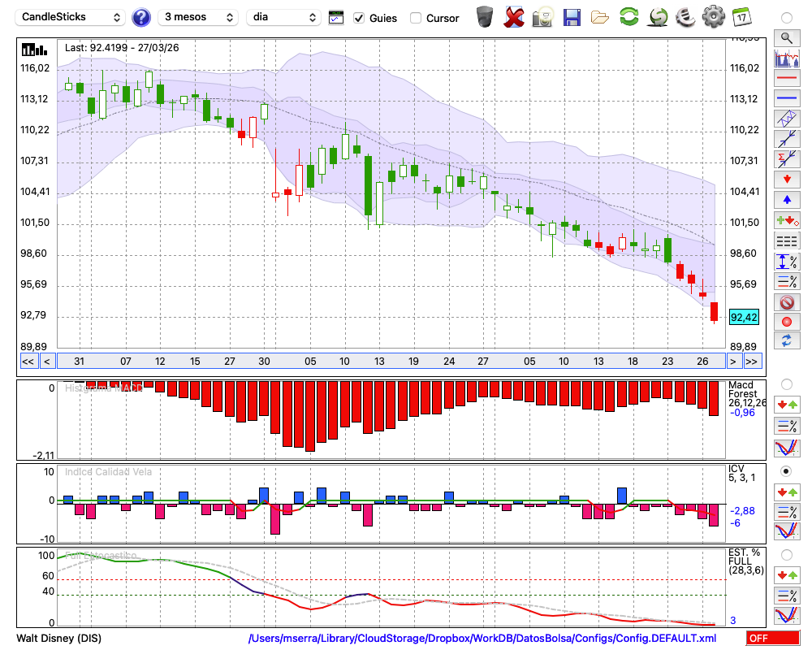
Task: Open the CandleSticks chart type dropdown
Action: click(x=71, y=17)
